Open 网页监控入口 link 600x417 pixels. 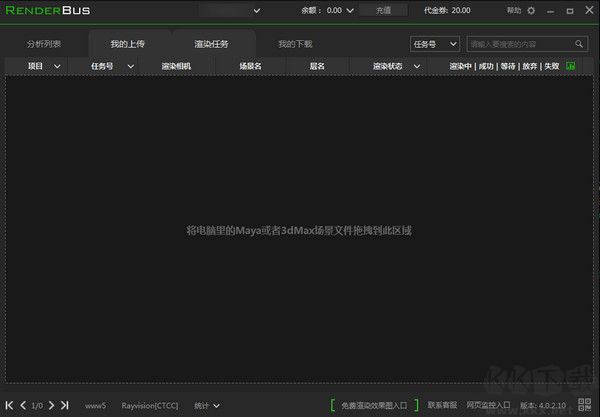(488, 405)
